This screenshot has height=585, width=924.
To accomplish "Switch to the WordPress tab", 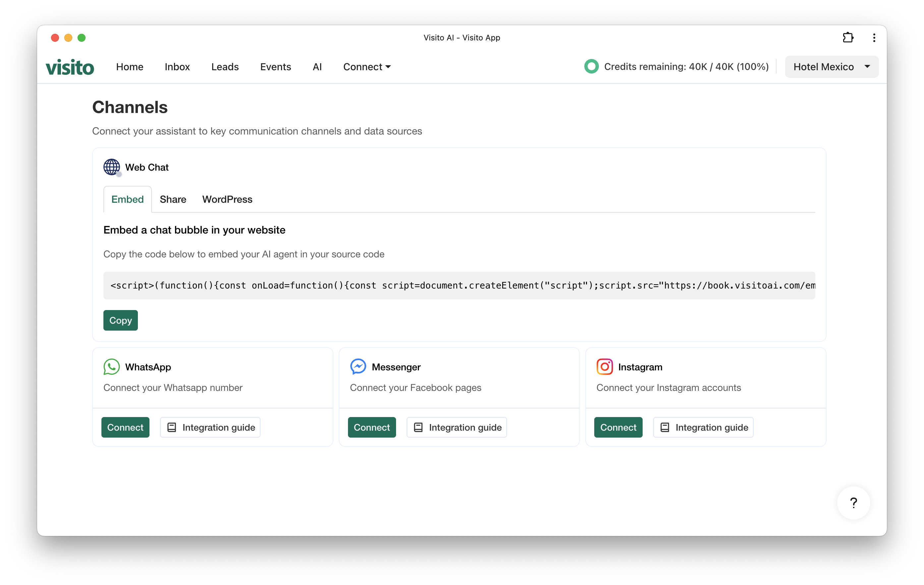I will coord(227,199).
